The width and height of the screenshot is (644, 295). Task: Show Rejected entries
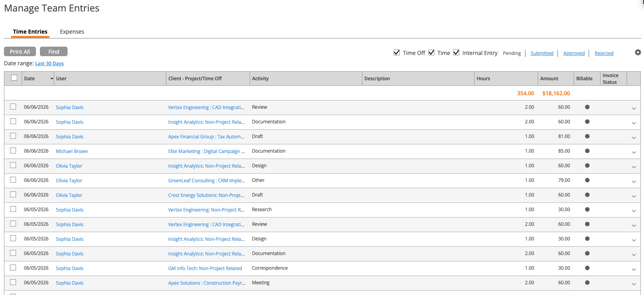pyautogui.click(x=604, y=53)
